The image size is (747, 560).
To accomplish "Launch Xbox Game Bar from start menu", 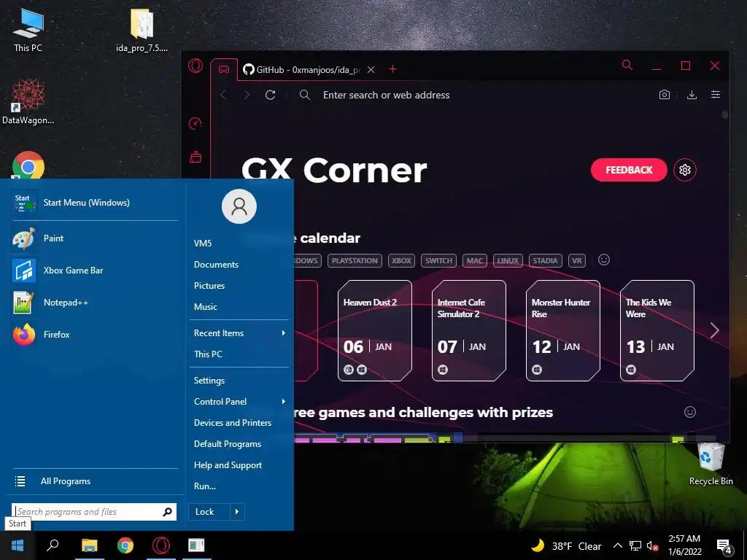I will [x=95, y=270].
